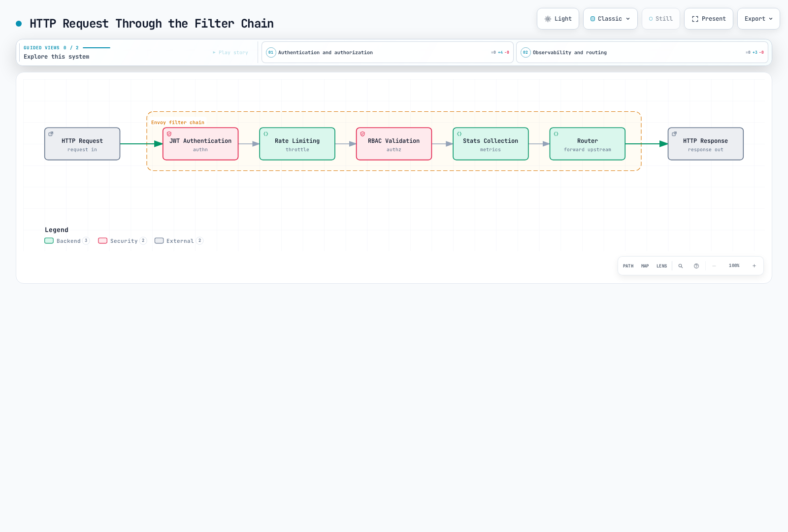The width and height of the screenshot is (788, 532).
Task: Select the RBAC Validation node
Action: click(x=394, y=144)
